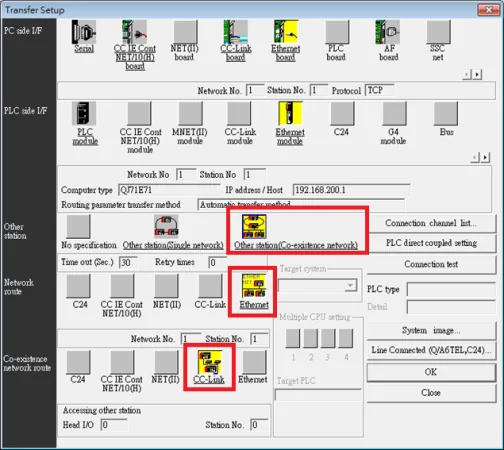504x450 pixels.
Task: Select C24 in Co-existence network route
Action: (78, 362)
